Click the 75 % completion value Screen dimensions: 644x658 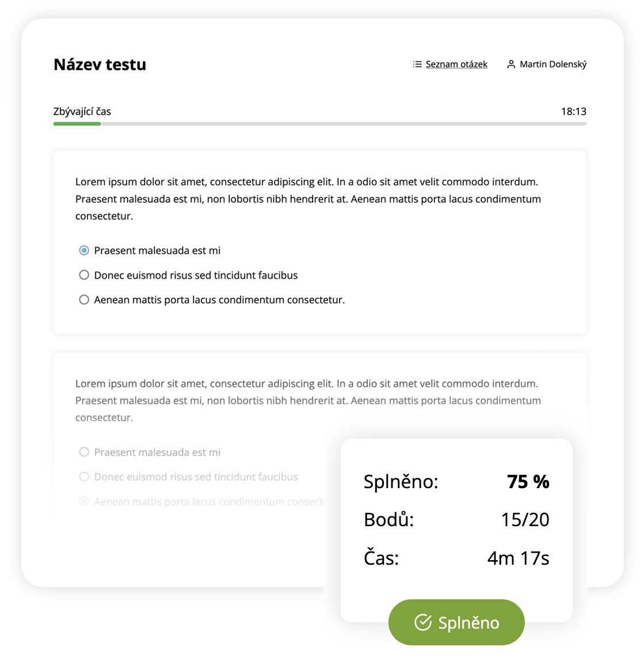(x=528, y=482)
